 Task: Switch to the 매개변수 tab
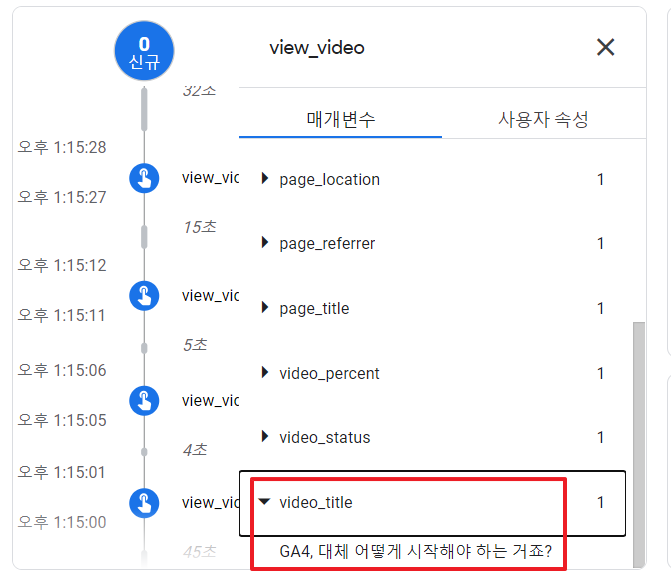[340, 119]
